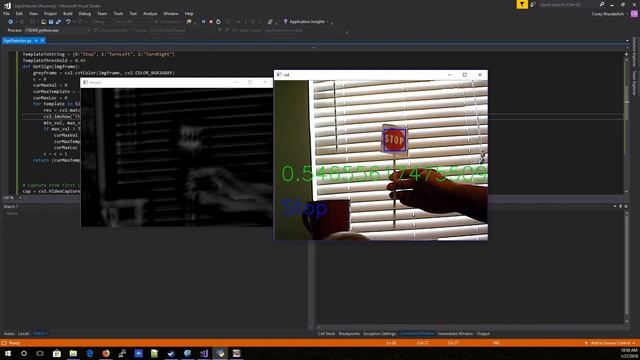Open Microsoft Store from the taskbar
This screenshot has height=360, width=640.
[57, 353]
